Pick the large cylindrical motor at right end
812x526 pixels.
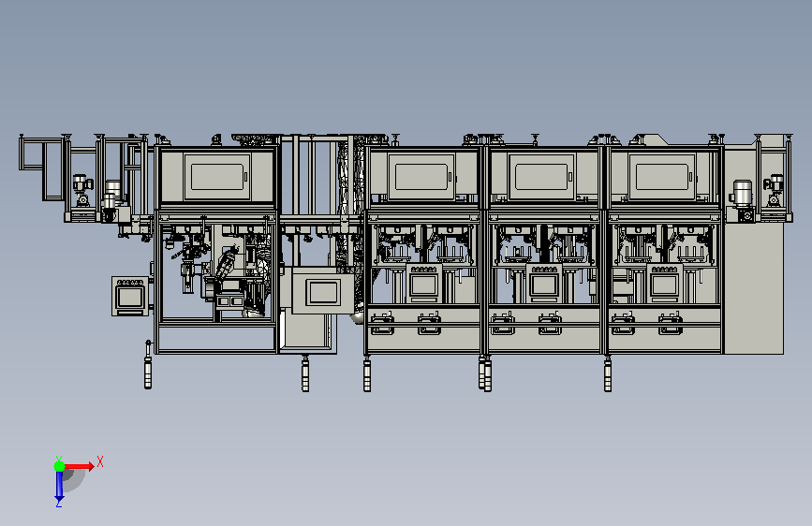[x=742, y=194]
